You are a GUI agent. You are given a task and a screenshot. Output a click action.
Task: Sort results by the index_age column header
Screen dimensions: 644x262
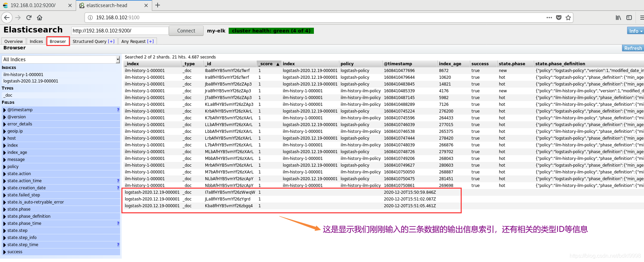click(x=453, y=64)
